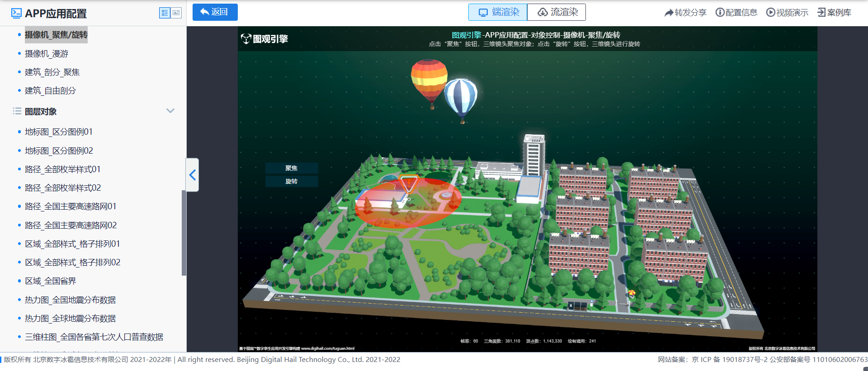
Task: Switch sidebar to list view icon
Action: click(x=165, y=13)
